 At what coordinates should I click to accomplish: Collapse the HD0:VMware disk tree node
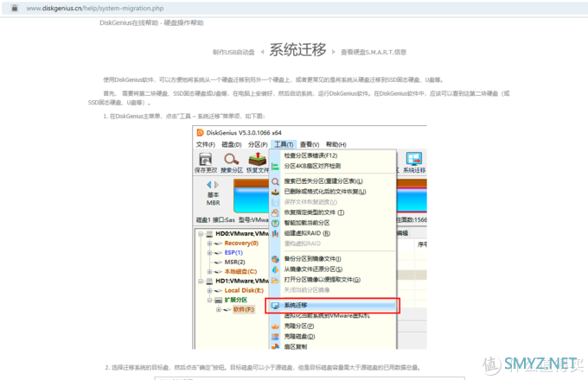pos(201,234)
